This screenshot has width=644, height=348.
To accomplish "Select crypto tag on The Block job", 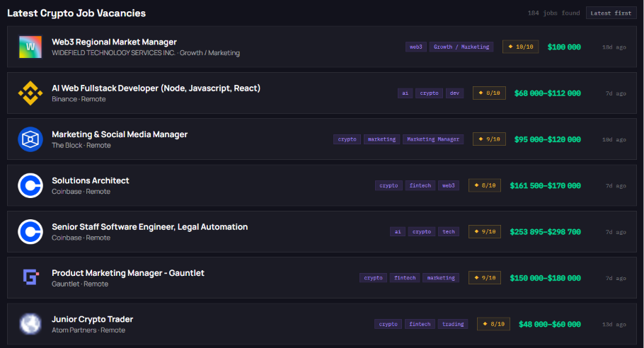I will pyautogui.click(x=347, y=139).
